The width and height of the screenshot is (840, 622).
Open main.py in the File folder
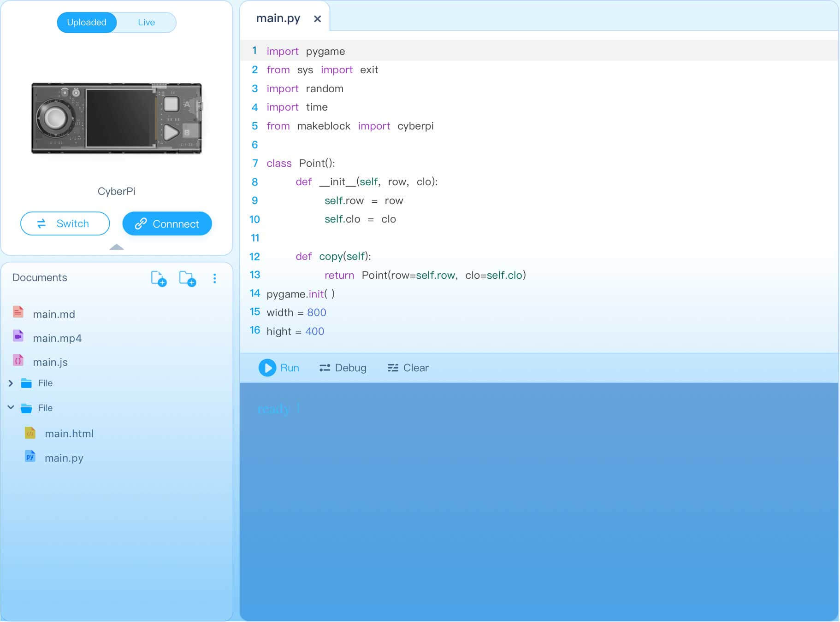64,458
